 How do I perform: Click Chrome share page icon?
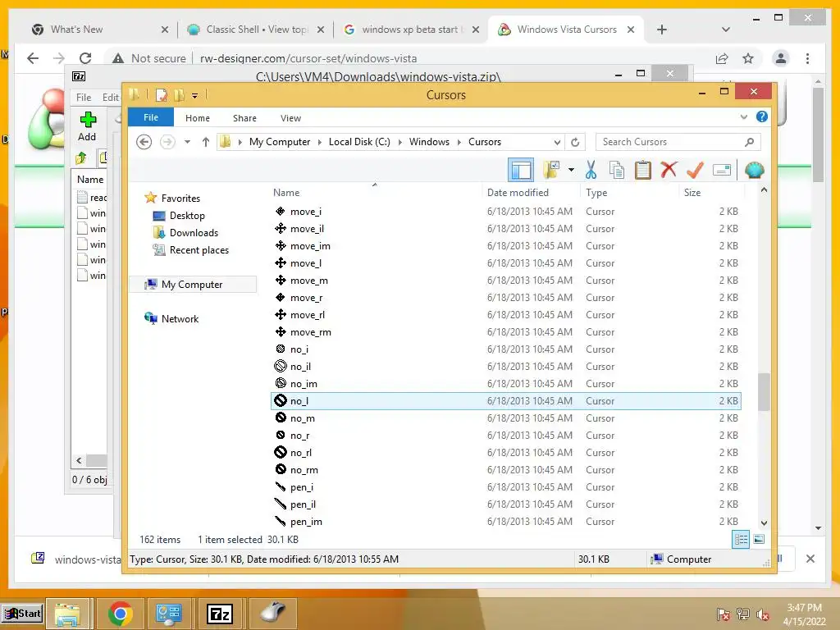(x=722, y=58)
